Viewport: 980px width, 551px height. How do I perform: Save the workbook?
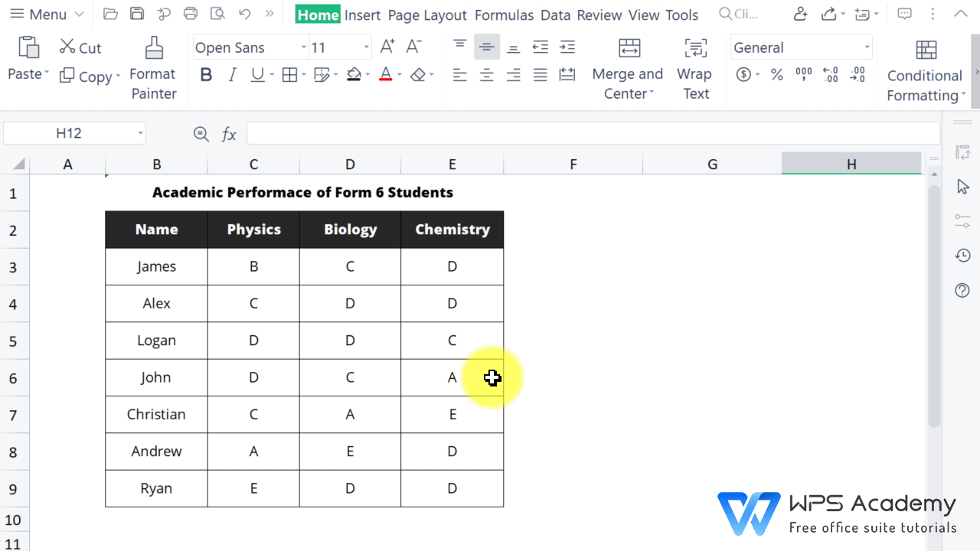point(137,14)
